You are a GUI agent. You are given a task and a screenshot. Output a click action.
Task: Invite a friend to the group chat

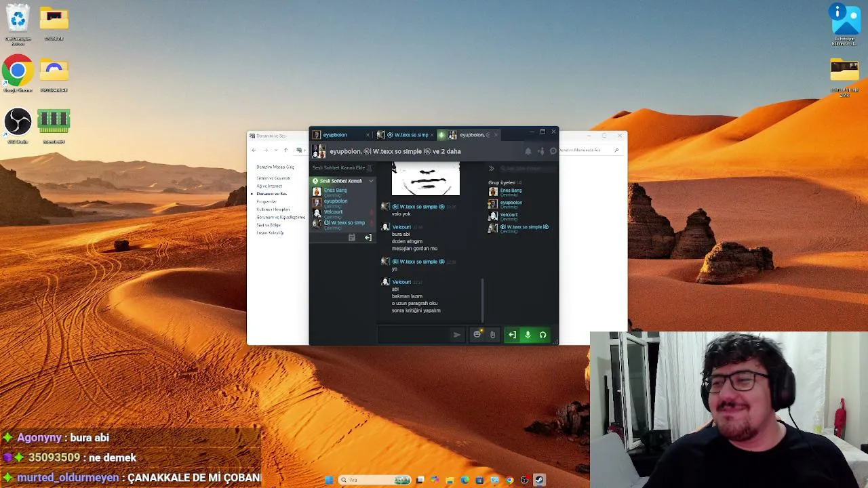pos(541,151)
